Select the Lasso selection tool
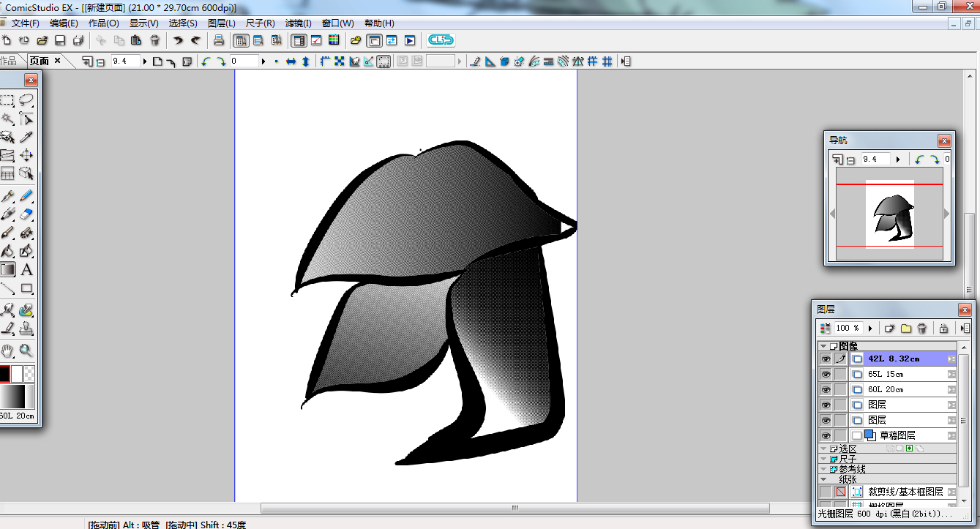This screenshot has height=529, width=980. (x=26, y=100)
